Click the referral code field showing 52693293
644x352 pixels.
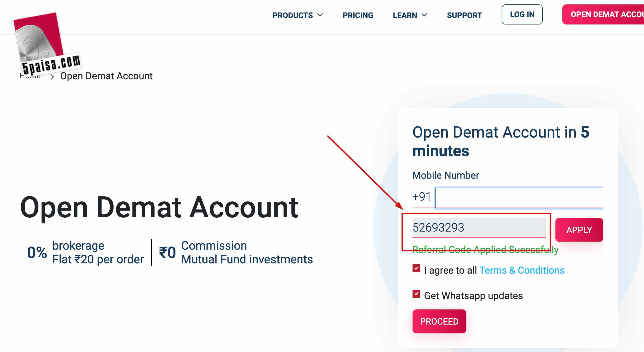pos(479,228)
